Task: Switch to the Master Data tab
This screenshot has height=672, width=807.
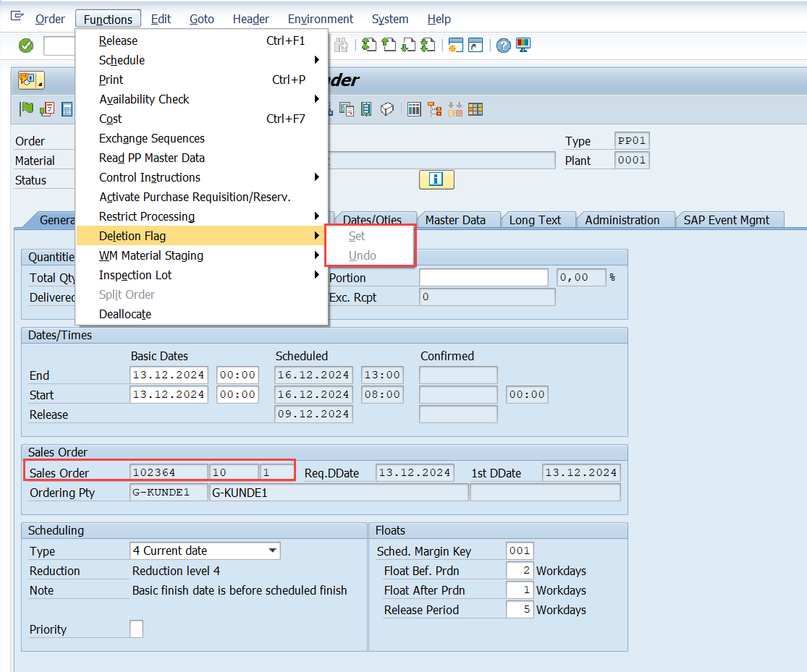Action: point(455,220)
